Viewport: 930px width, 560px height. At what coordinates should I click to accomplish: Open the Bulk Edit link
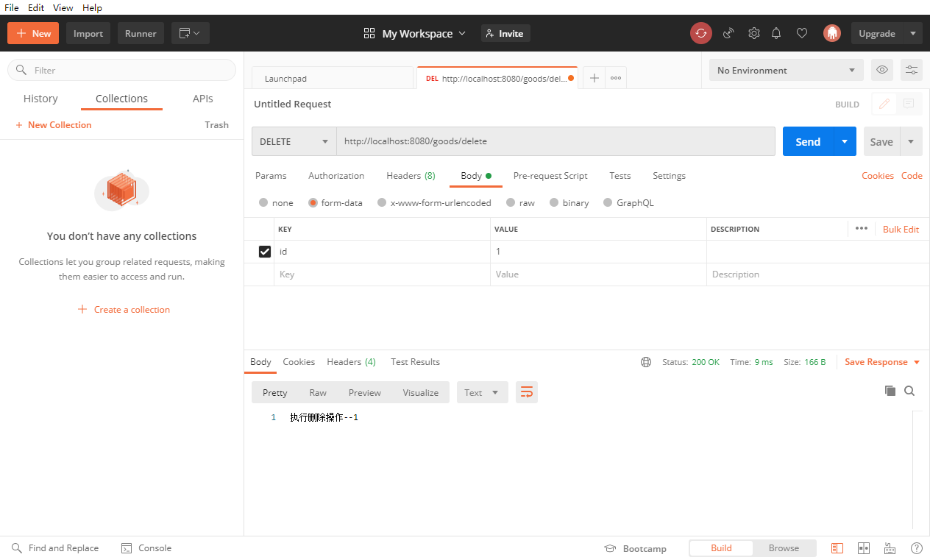point(901,229)
